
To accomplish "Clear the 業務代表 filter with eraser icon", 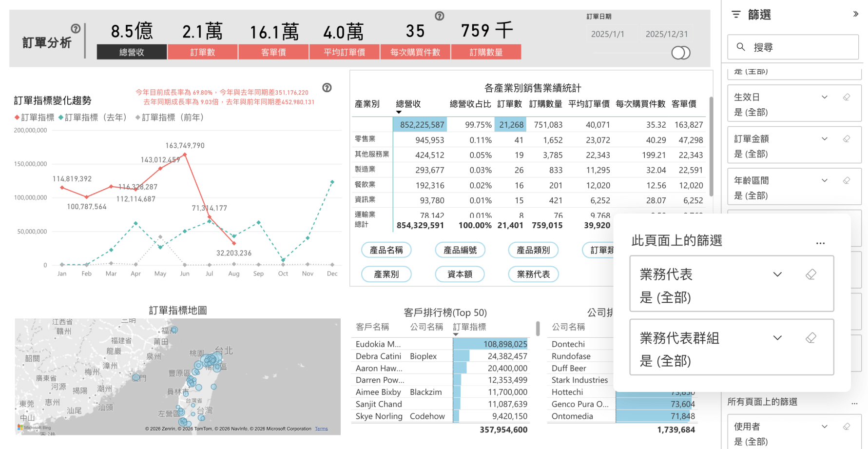I will coord(810,274).
